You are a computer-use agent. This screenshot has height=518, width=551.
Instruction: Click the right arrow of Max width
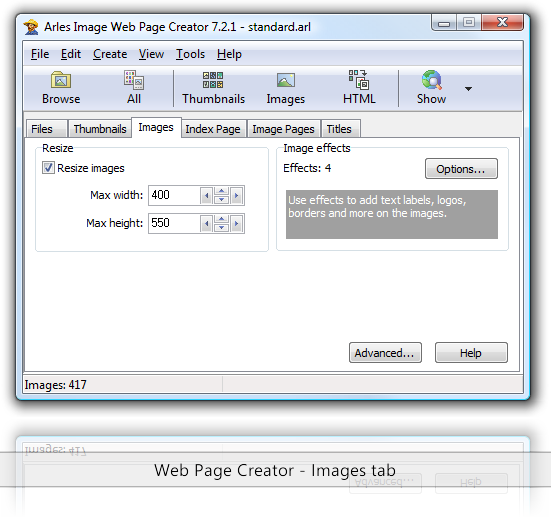[x=236, y=195]
